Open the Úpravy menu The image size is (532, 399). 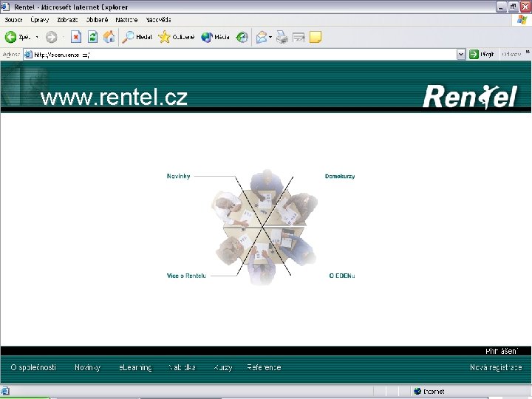tap(40, 20)
